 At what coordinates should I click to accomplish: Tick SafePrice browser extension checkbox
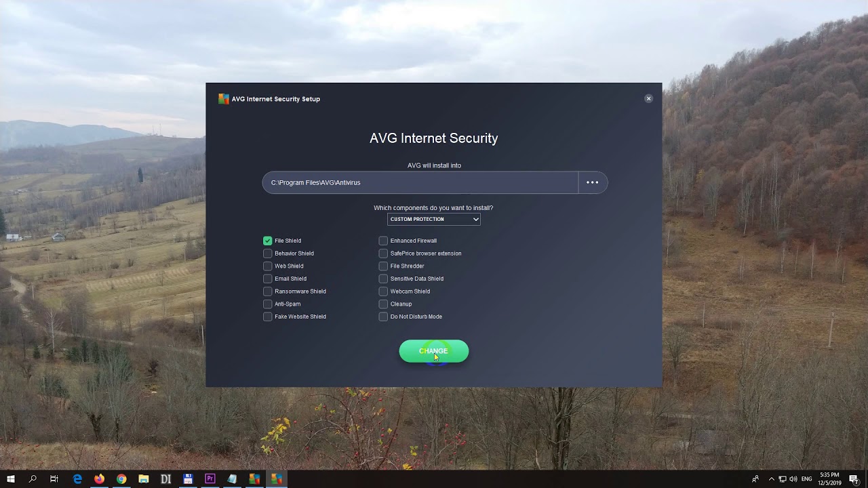click(x=383, y=253)
